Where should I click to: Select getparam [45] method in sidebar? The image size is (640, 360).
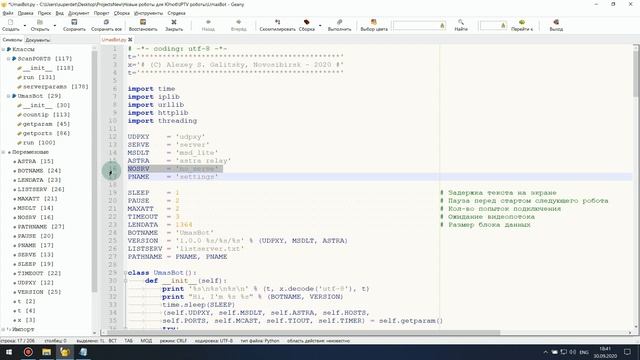tap(46, 124)
